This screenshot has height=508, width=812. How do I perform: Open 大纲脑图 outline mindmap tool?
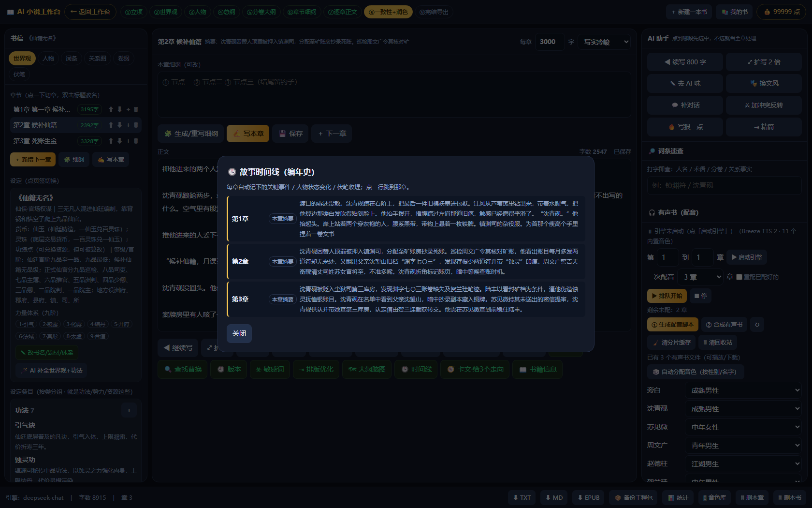367,369
